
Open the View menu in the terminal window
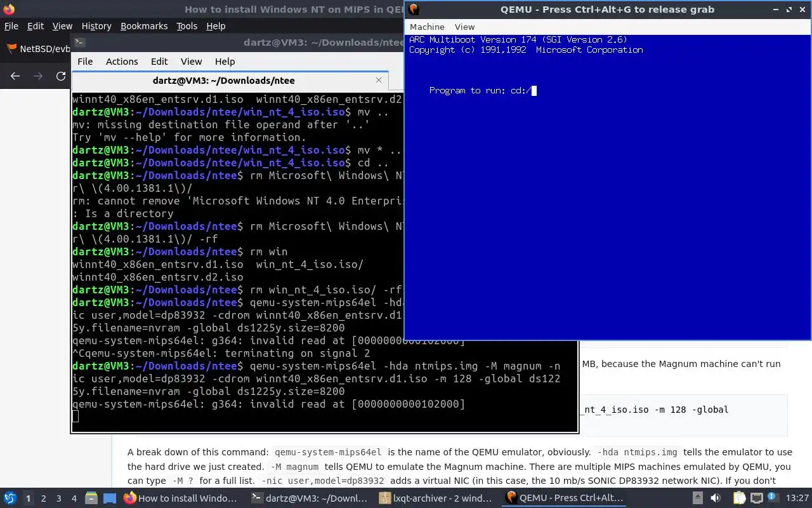(191, 62)
